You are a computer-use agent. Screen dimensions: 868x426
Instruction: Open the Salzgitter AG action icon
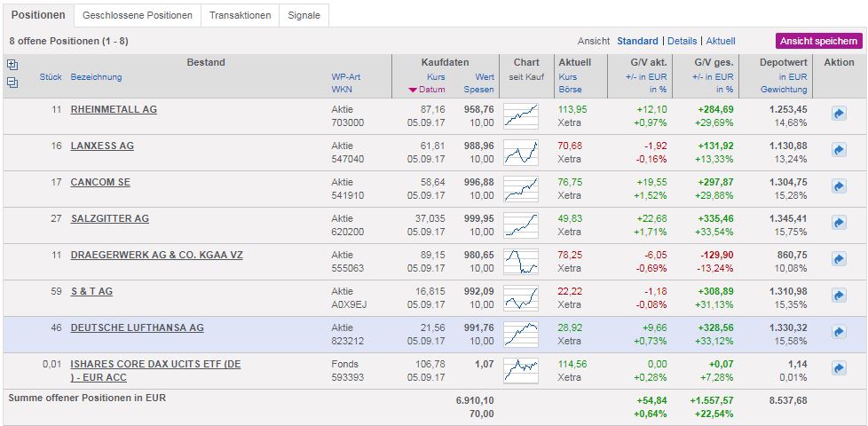tap(838, 224)
